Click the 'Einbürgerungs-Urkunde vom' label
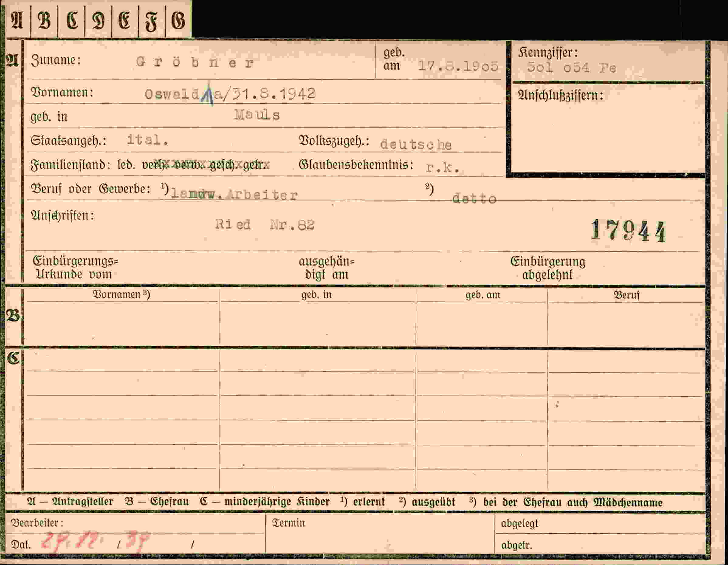Screen dimensions: 728x565 tap(75, 268)
